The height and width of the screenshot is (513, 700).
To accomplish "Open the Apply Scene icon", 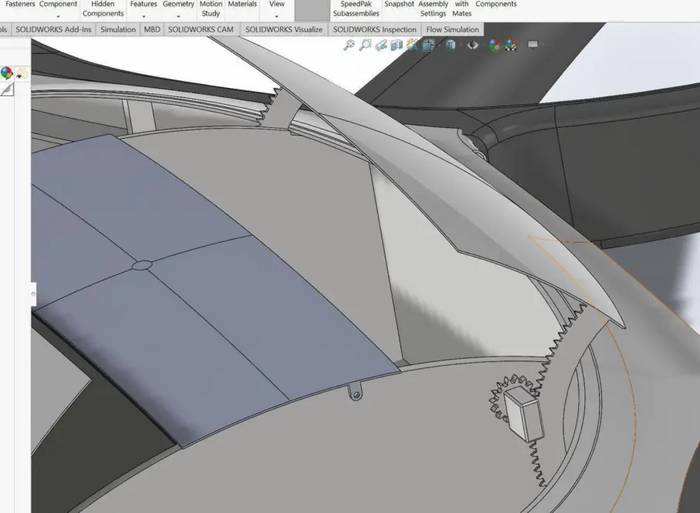I will [x=512, y=45].
